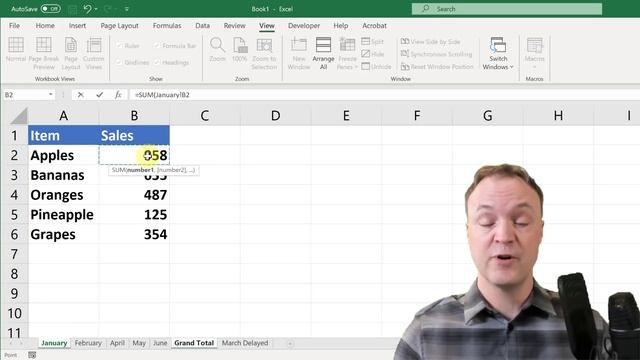Switch to the Data ribbon tab
Screen dimensions: 640x360
[202, 25]
